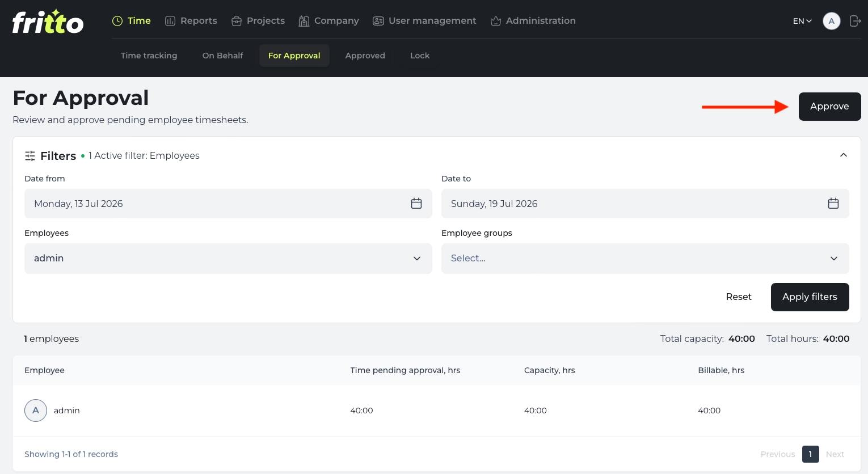Viewport: 868px width, 474px height.
Task: Click the Total capacity value 40:00
Action: 741,339
